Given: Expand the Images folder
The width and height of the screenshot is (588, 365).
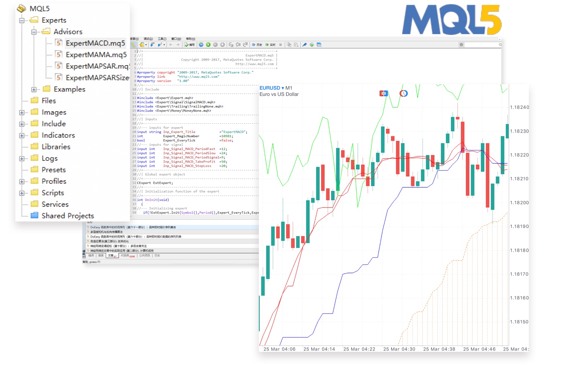Looking at the screenshot, I should coord(22,112).
